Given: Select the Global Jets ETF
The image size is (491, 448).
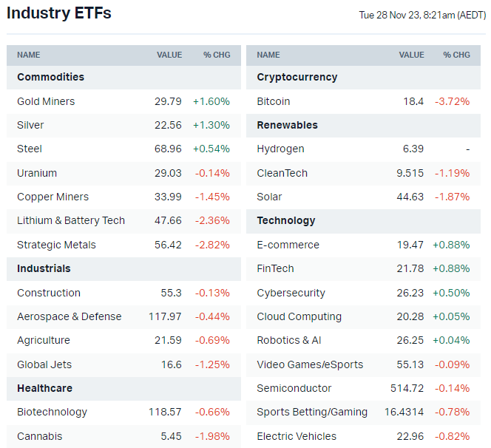Looking at the screenshot, I should 44,364.
